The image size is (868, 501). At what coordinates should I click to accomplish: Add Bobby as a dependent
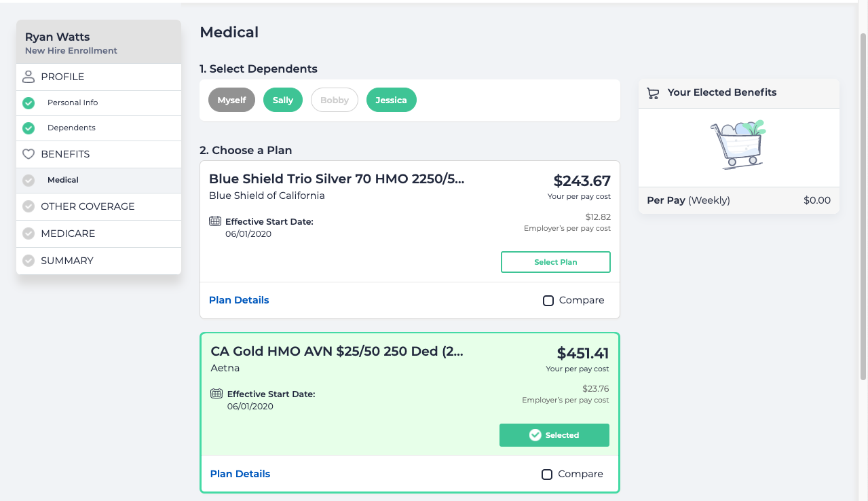[335, 100]
